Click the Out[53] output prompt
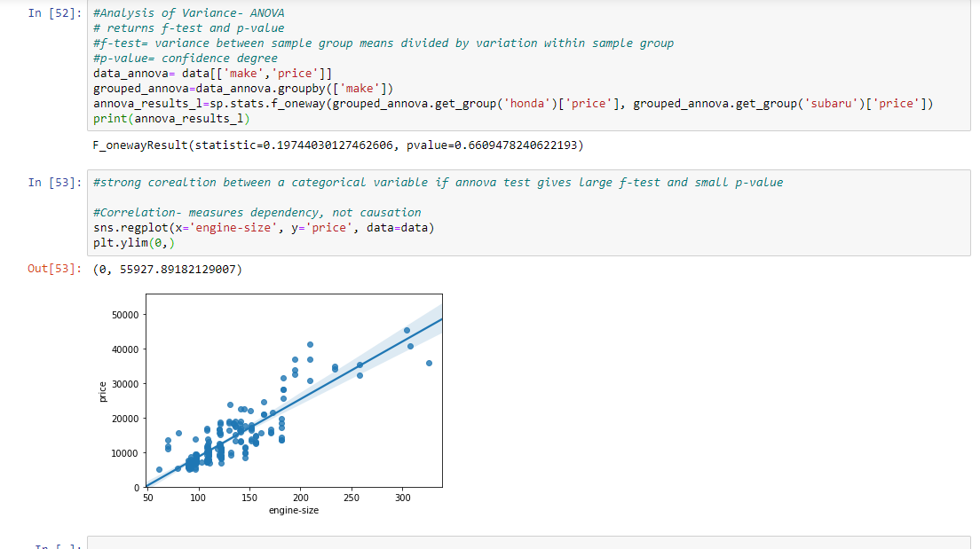The height and width of the screenshot is (549, 980). point(55,269)
